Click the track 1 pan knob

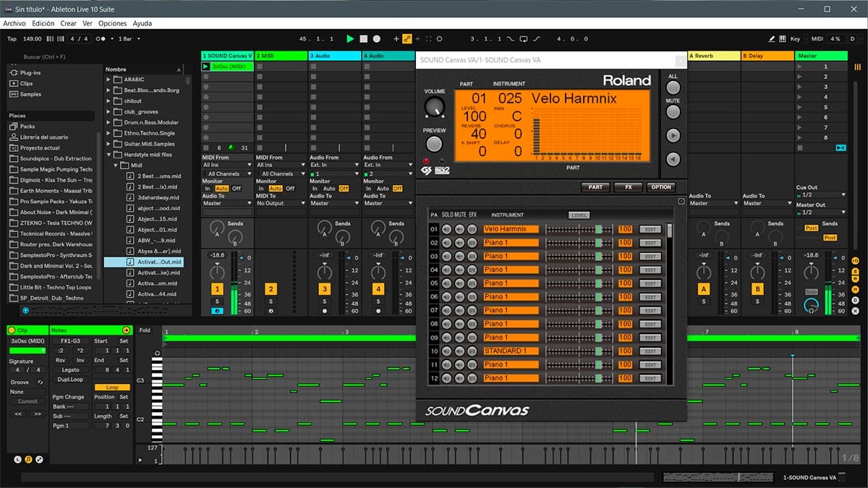click(x=217, y=272)
